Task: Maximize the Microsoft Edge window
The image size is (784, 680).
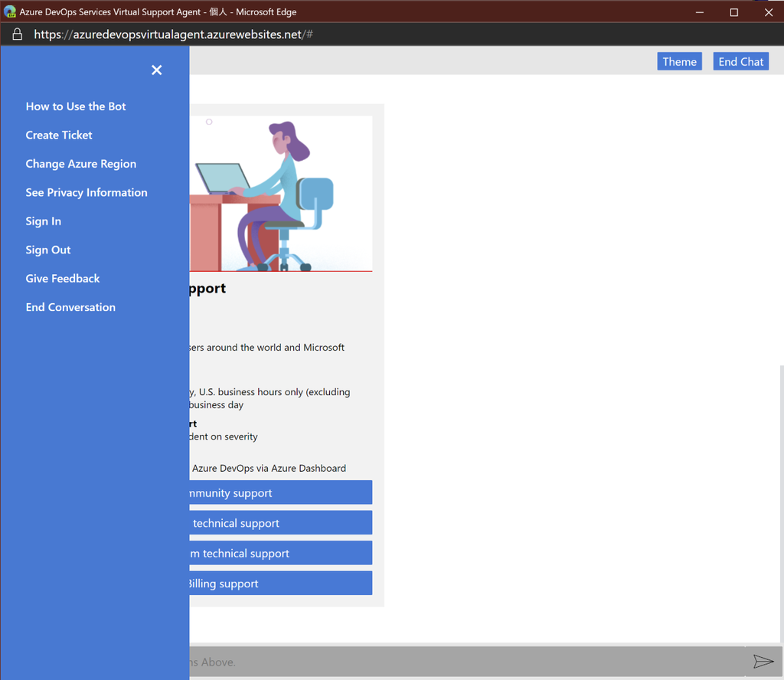Action: pyautogui.click(x=734, y=12)
